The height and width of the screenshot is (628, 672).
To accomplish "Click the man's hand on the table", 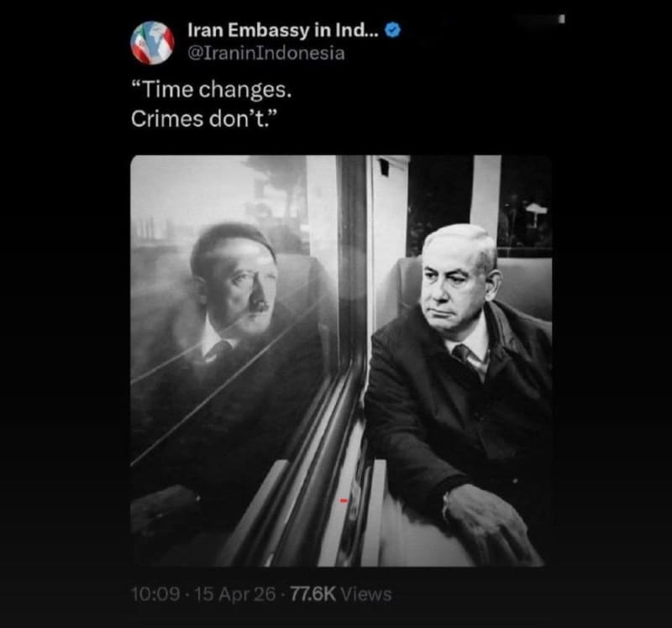I will tap(486, 520).
